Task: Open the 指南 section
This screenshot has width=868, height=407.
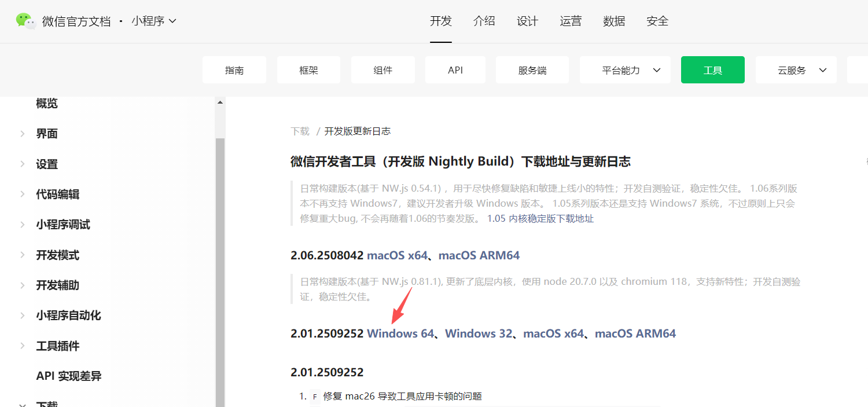Action: (x=234, y=70)
